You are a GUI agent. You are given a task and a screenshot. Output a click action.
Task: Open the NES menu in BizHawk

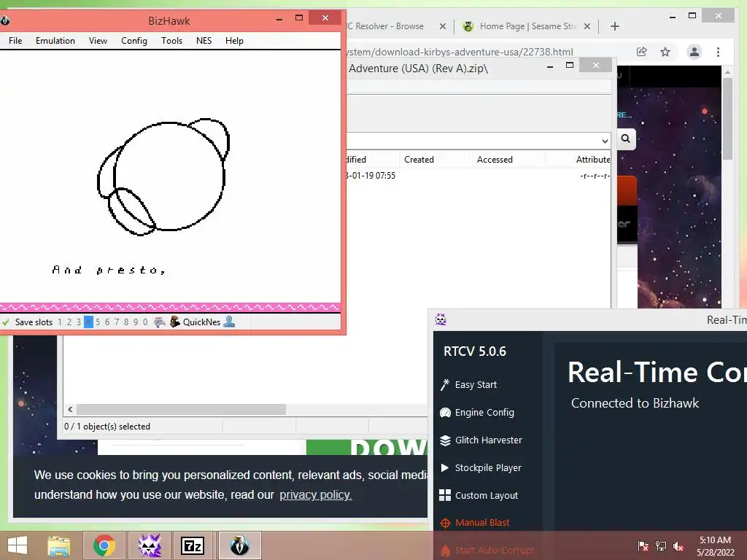click(204, 41)
